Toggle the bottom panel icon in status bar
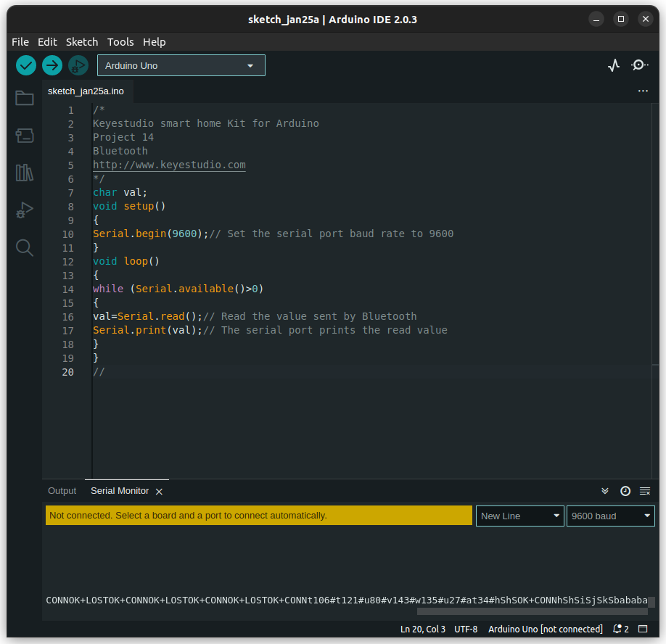666x644 pixels. (643, 629)
